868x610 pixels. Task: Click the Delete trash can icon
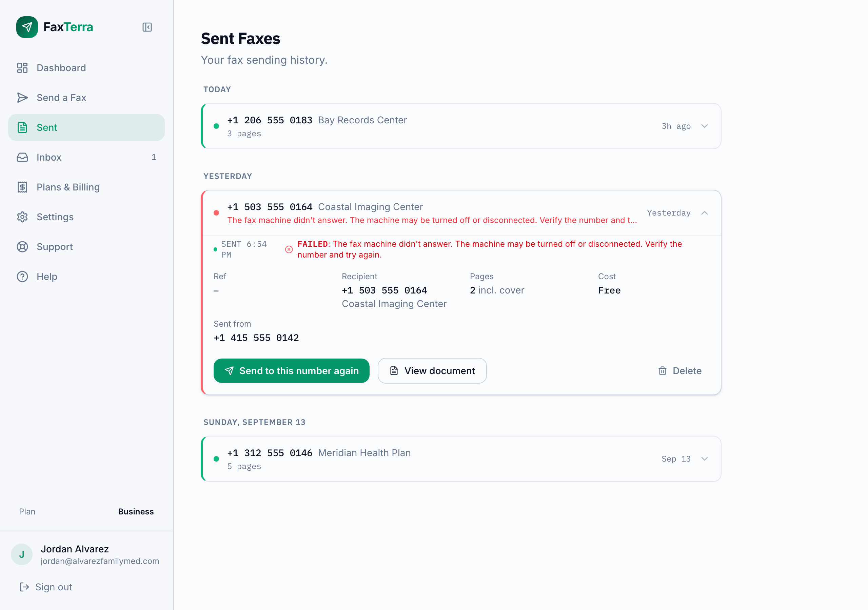pyautogui.click(x=662, y=371)
